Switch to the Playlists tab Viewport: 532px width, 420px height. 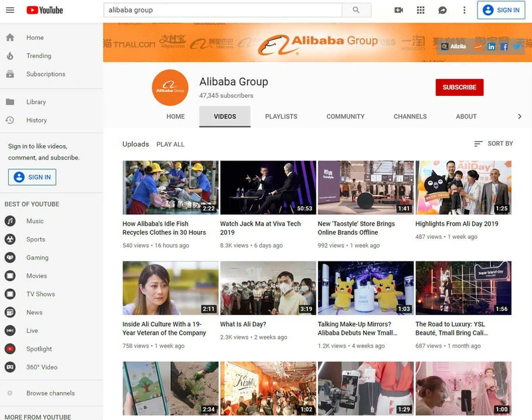tap(281, 116)
